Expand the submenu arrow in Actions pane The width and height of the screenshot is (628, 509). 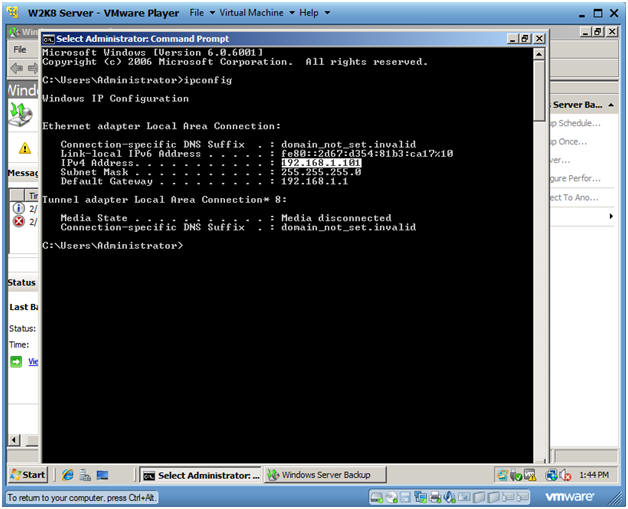click(x=611, y=216)
